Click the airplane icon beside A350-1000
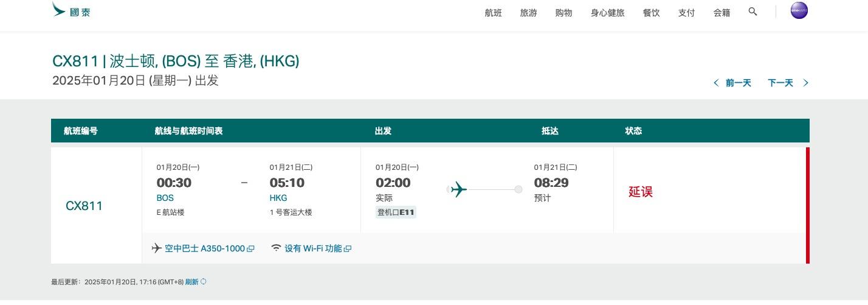This screenshot has height=305, width=868. 156,248
